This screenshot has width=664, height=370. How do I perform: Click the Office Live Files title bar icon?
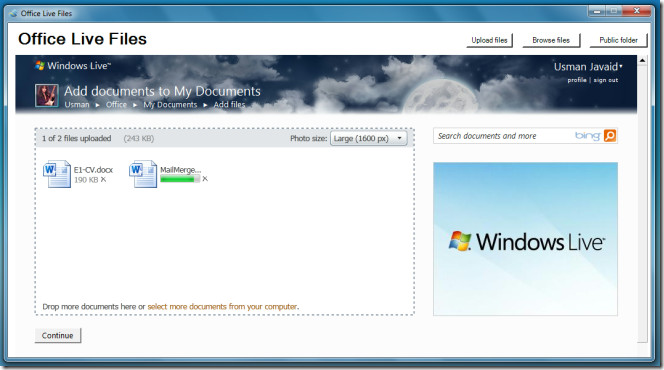point(14,14)
